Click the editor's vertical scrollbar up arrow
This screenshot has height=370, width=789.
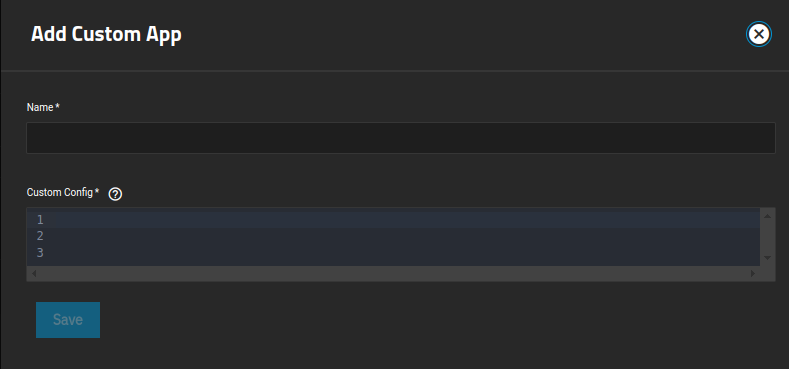(x=767, y=216)
